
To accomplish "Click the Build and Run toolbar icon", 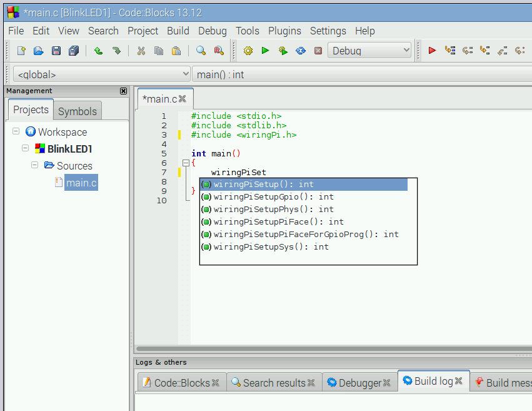I will [283, 51].
